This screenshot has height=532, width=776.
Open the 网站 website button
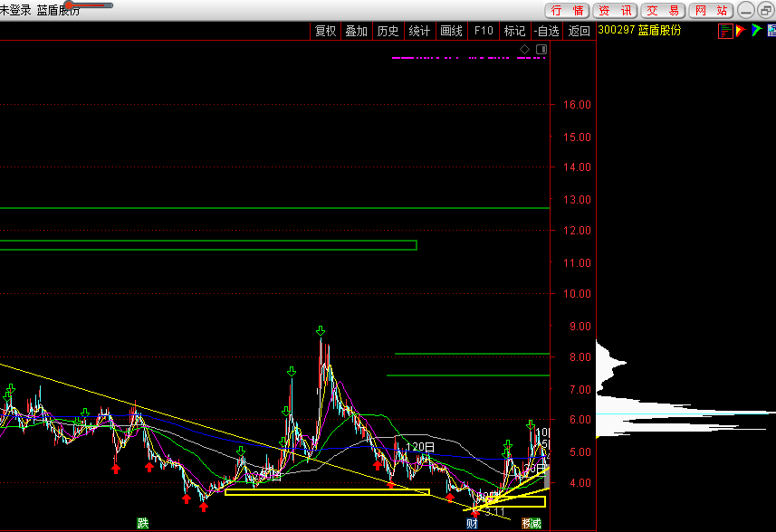click(711, 10)
